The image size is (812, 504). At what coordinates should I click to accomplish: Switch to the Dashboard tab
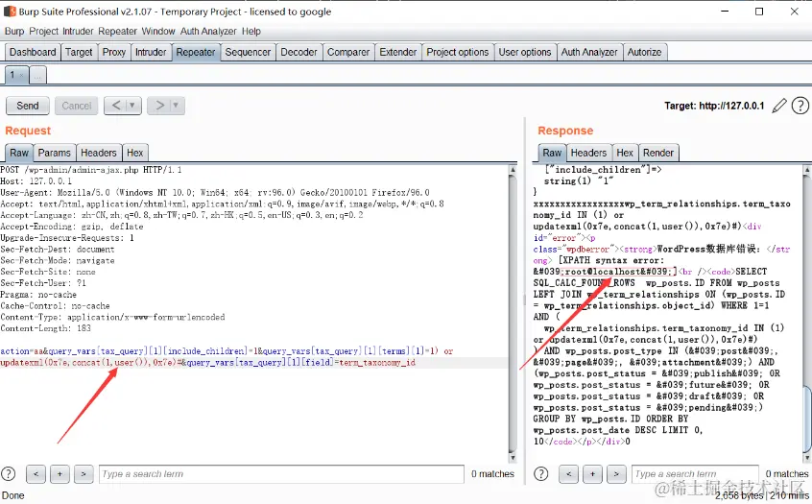(33, 52)
